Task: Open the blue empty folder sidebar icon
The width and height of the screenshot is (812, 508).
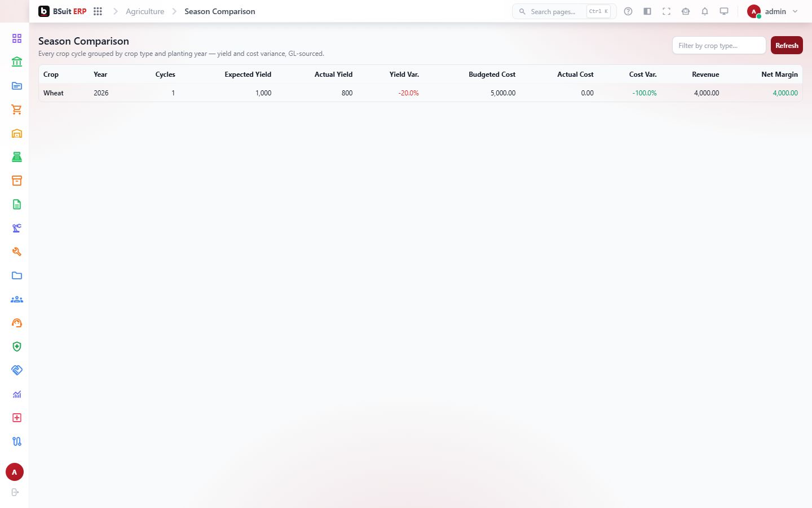Action: (17, 275)
